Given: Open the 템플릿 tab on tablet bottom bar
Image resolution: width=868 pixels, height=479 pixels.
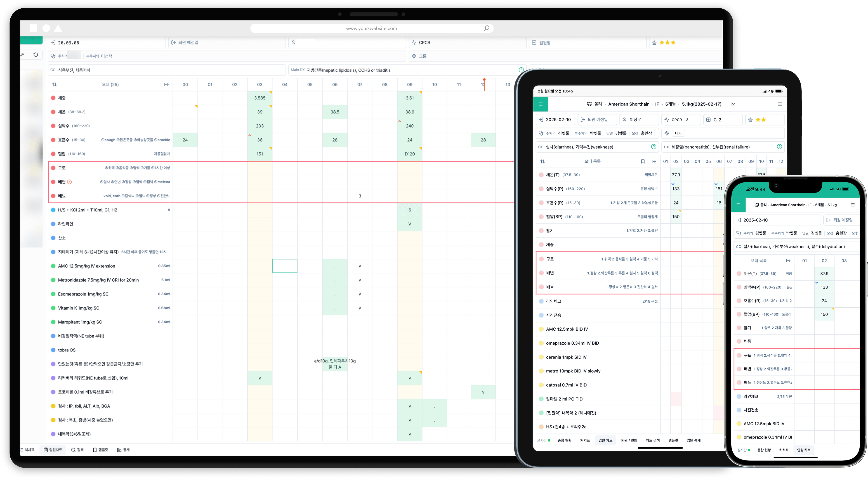Looking at the screenshot, I should pyautogui.click(x=673, y=440).
